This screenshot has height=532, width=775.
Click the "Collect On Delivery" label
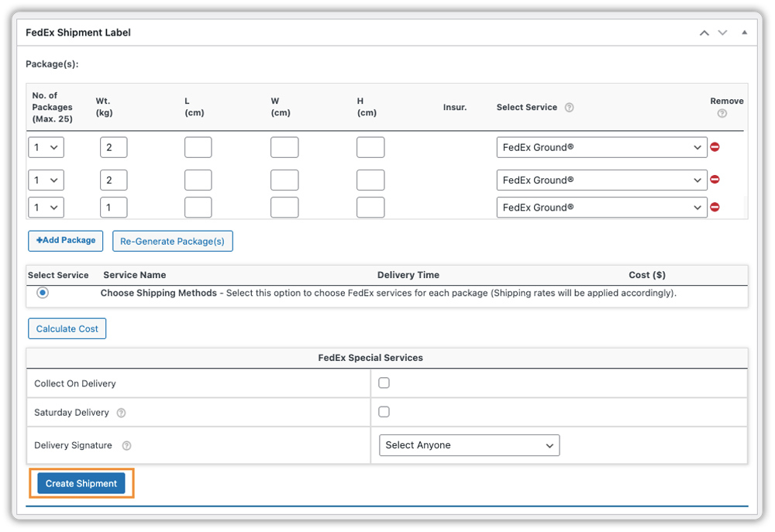75,384
